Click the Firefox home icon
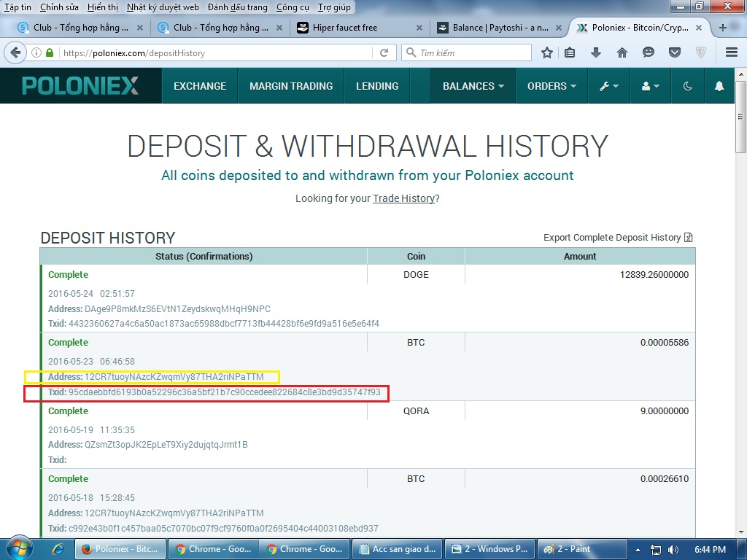The image size is (747, 560). pyautogui.click(x=622, y=52)
